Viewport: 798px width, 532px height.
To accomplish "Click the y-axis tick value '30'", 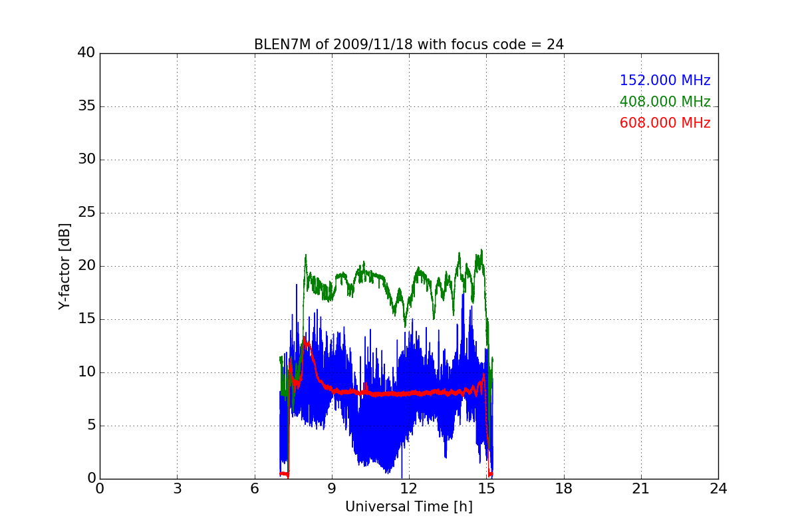I will click(86, 160).
